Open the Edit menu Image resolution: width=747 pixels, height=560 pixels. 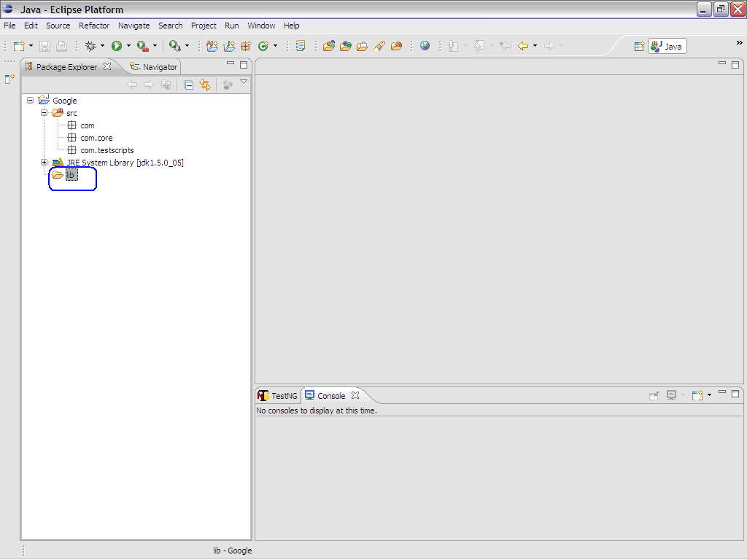pyautogui.click(x=31, y=26)
